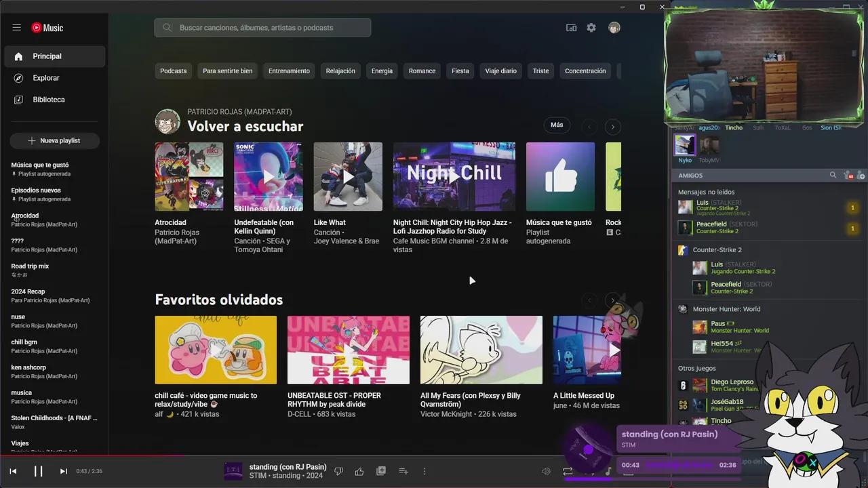Select the Entrenamiento chip
This screenshot has height=488, width=868.
pos(289,71)
